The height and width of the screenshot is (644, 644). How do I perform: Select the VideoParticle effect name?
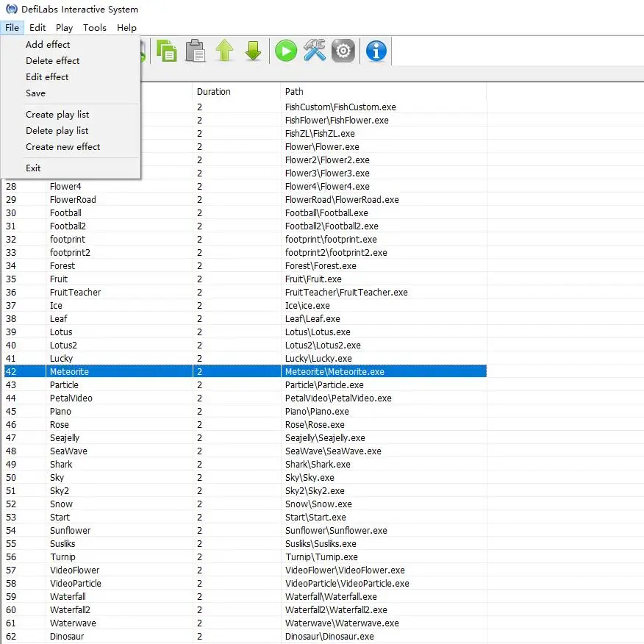(x=75, y=583)
